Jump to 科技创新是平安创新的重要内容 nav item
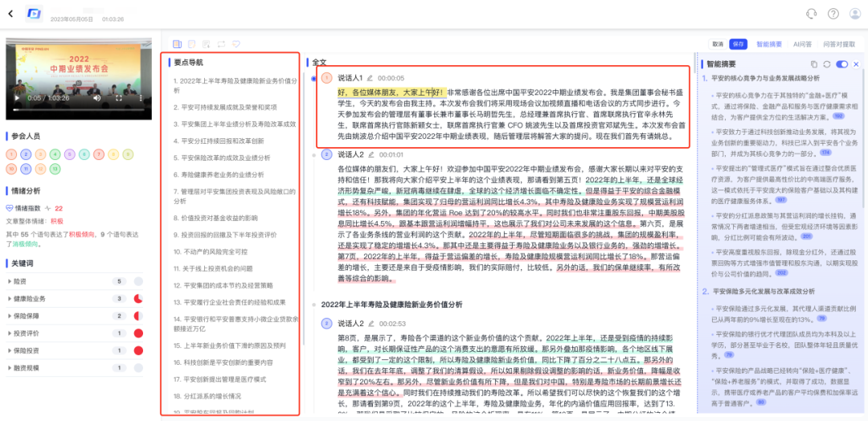The height and width of the screenshot is (421, 868). click(x=223, y=362)
